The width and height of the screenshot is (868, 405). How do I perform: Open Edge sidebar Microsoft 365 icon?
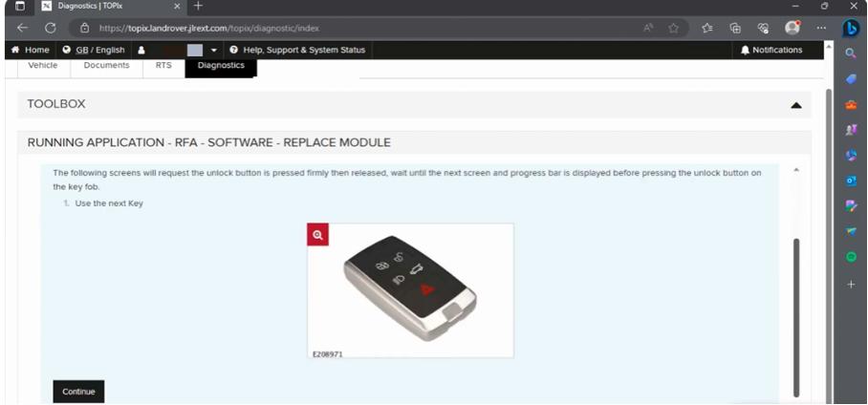(851, 156)
